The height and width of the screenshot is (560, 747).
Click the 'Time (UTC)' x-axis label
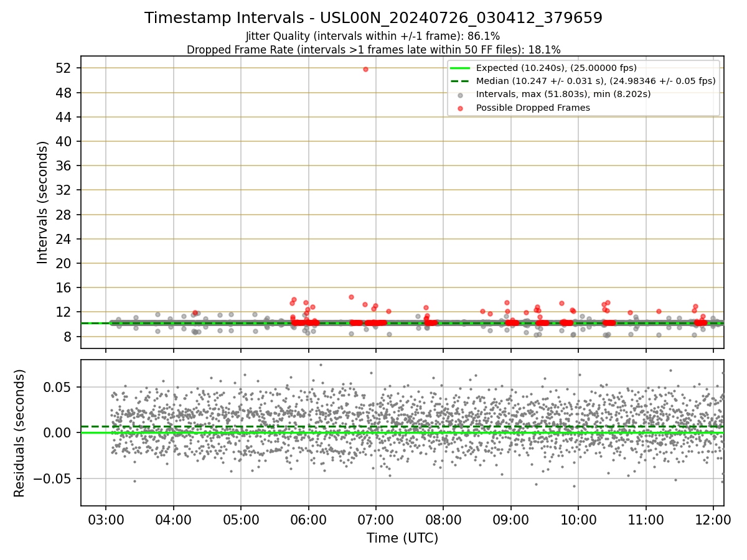(402, 538)
